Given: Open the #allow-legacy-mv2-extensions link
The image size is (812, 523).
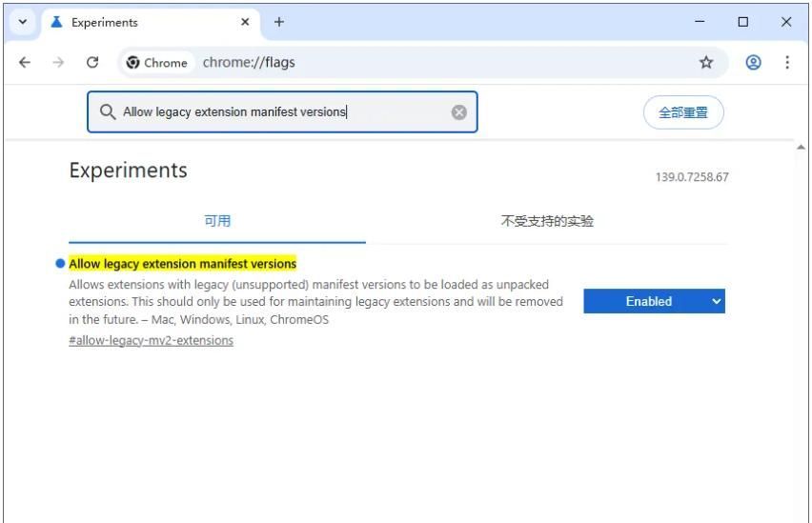Looking at the screenshot, I should 151,340.
